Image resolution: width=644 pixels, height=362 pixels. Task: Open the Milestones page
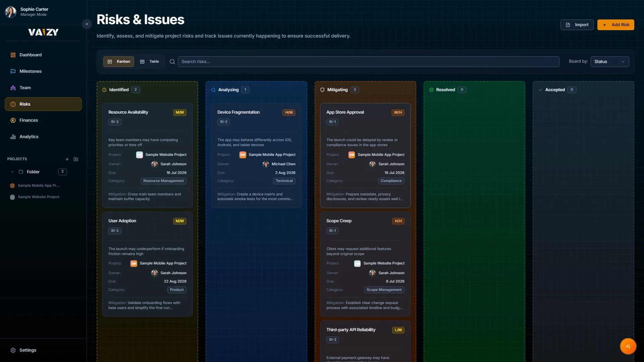[x=43, y=71]
